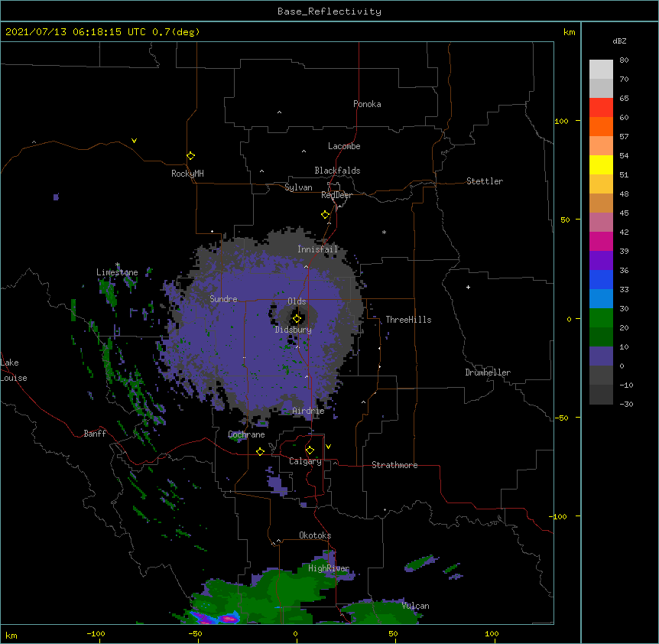
Task: Select the bright green 20-30 dBZ legend swatch
Action: tap(601, 318)
